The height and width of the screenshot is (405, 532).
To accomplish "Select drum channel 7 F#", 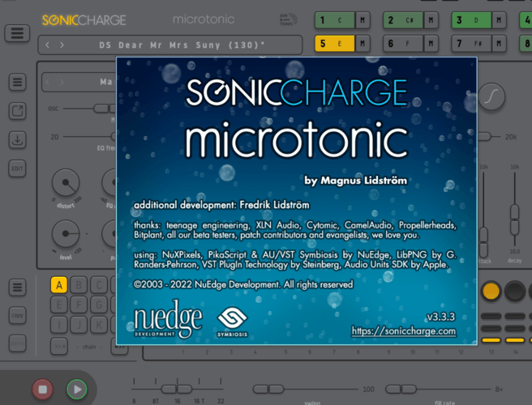I will click(x=472, y=44).
